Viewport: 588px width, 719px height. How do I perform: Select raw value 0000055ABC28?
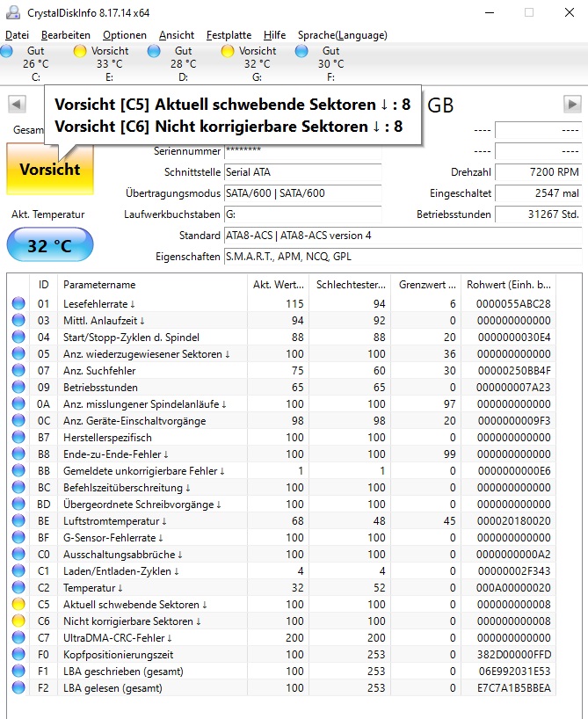click(x=513, y=304)
